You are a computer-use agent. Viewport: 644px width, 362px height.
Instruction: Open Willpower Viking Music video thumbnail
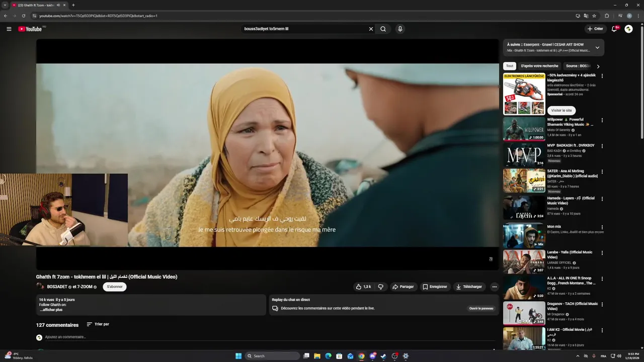point(524,129)
